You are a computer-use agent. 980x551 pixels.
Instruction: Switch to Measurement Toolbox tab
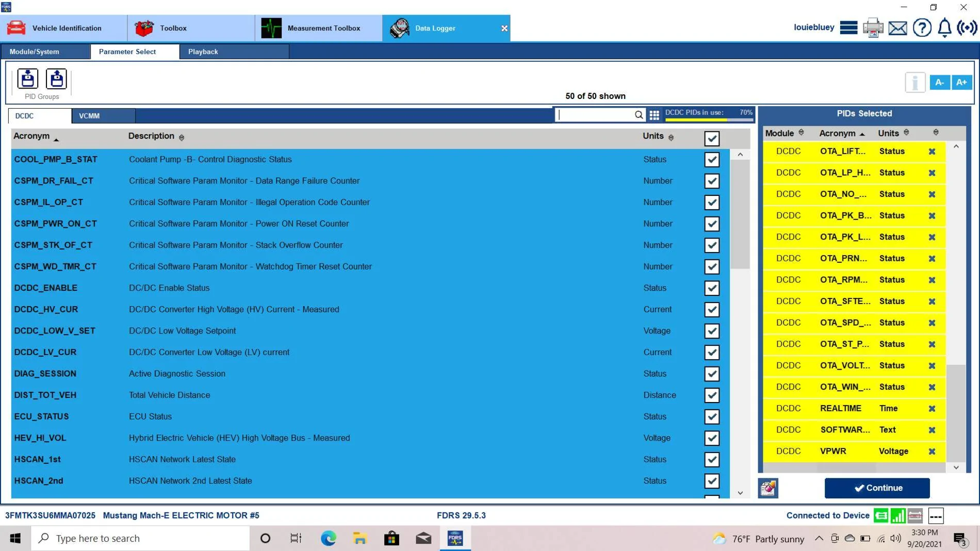318,28
